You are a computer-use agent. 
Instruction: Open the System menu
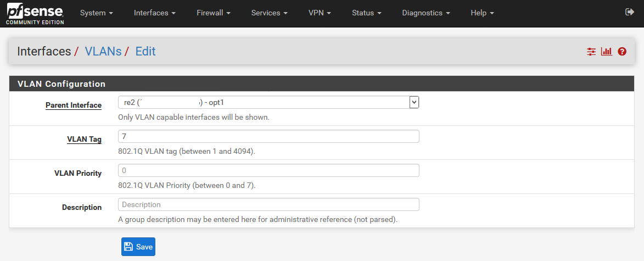(x=96, y=13)
